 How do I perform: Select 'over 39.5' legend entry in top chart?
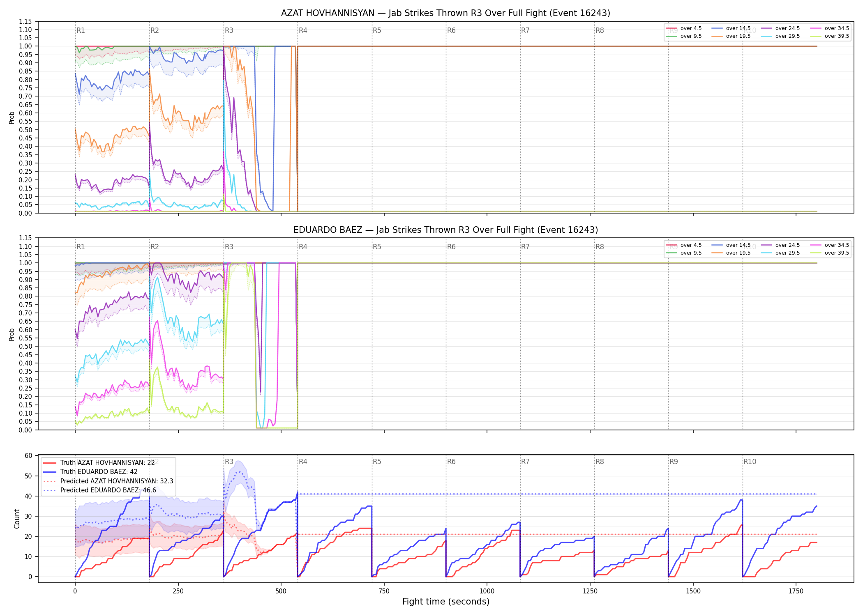point(829,36)
